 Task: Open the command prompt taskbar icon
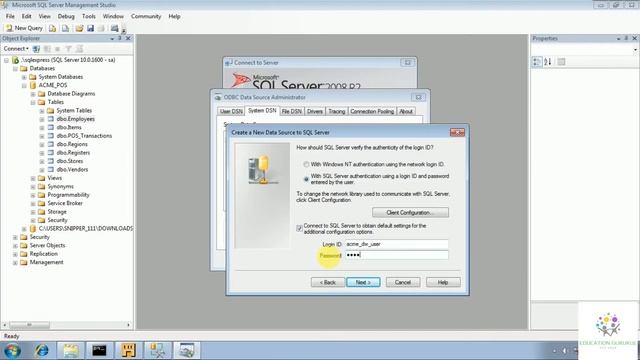point(99,350)
